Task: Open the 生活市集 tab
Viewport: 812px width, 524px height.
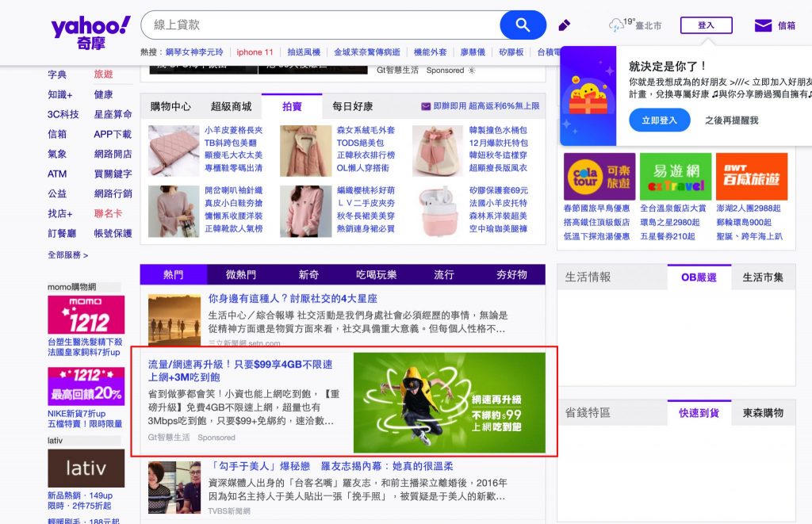Action: [x=763, y=277]
